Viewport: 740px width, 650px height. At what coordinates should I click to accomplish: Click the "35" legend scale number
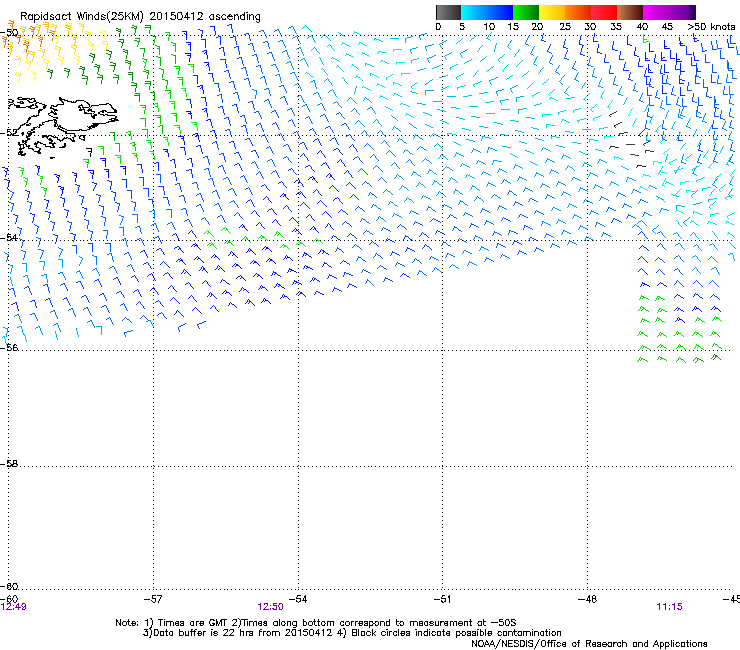coord(616,27)
